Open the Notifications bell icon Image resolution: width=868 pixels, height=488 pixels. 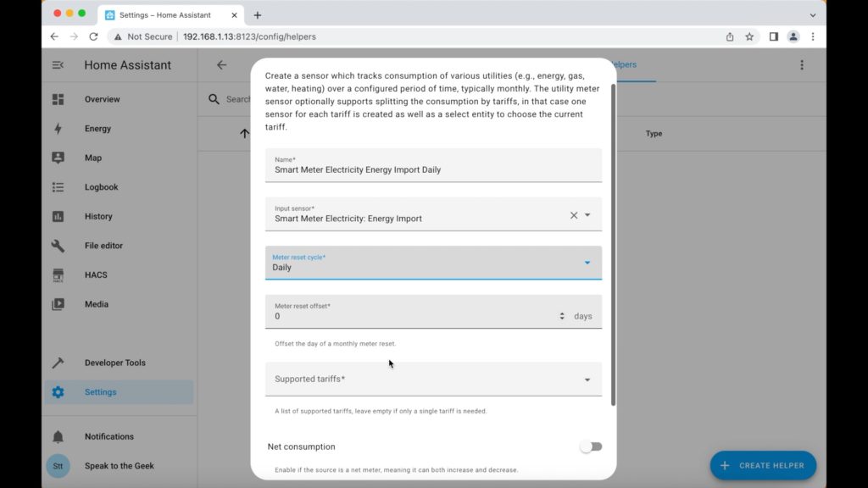[x=58, y=436]
